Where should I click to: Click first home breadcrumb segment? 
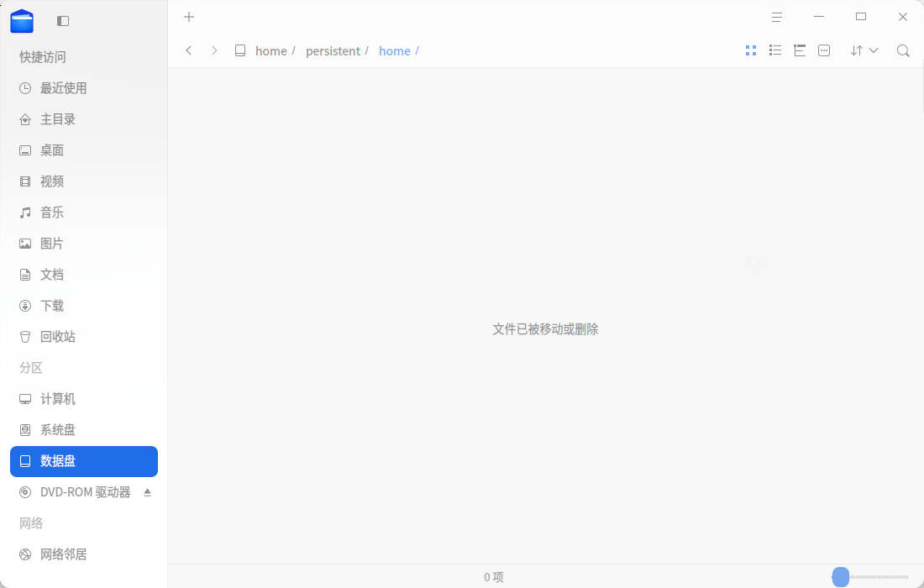click(x=271, y=51)
